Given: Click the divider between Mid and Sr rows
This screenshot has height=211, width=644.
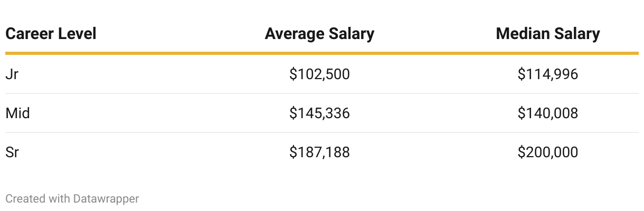Looking at the screenshot, I should [322, 132].
